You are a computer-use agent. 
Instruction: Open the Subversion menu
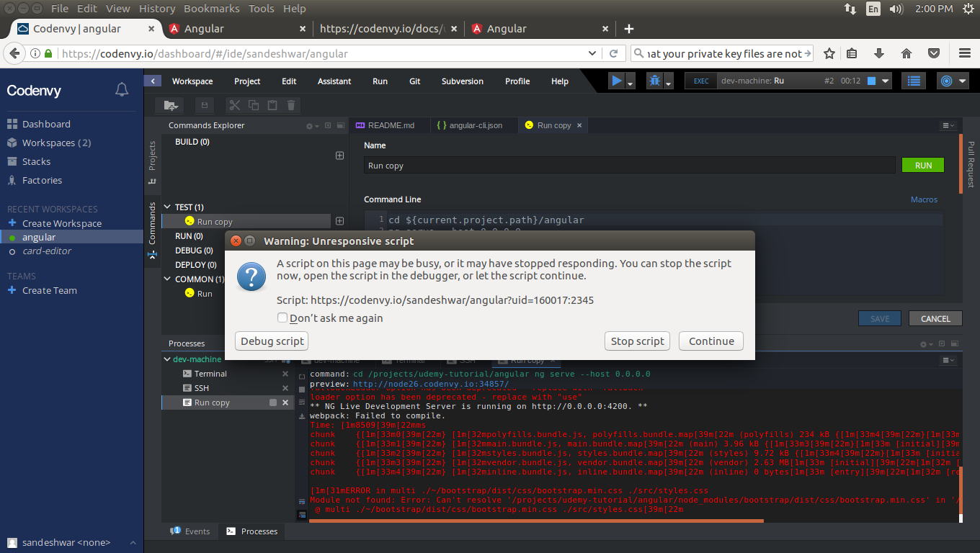click(462, 81)
